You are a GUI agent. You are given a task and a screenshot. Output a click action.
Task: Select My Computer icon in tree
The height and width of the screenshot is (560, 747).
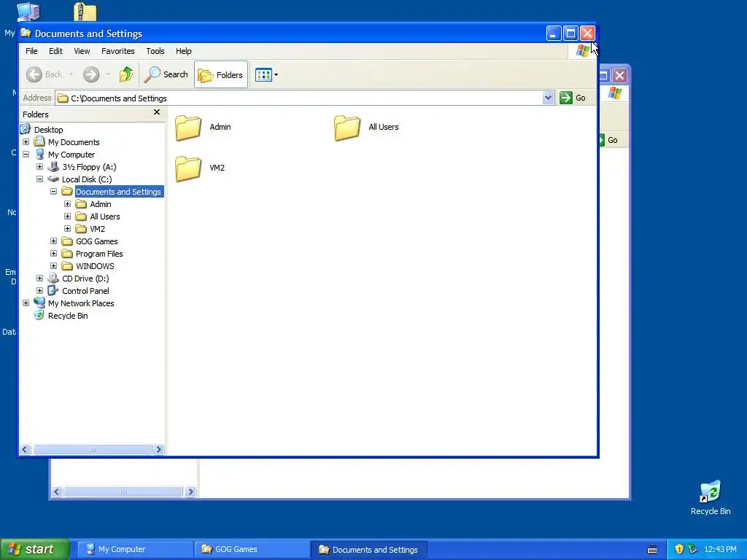[39, 154]
